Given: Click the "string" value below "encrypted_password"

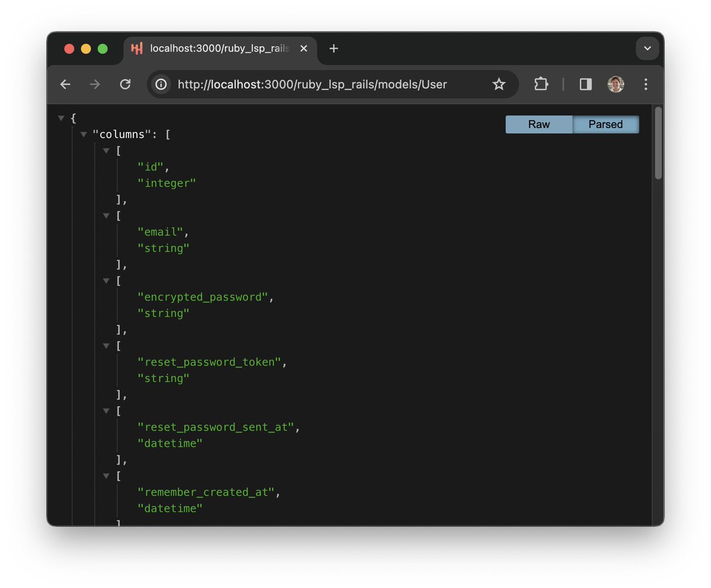Looking at the screenshot, I should (164, 313).
